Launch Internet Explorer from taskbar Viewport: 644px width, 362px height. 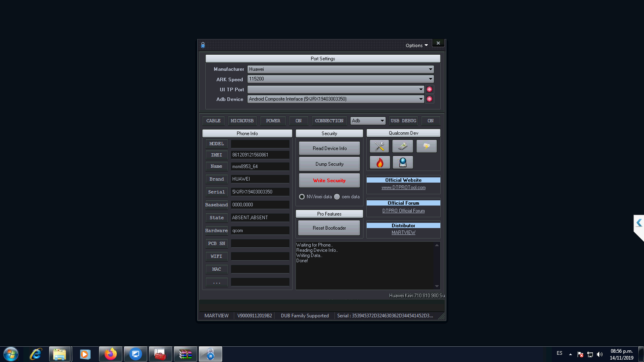click(x=35, y=354)
